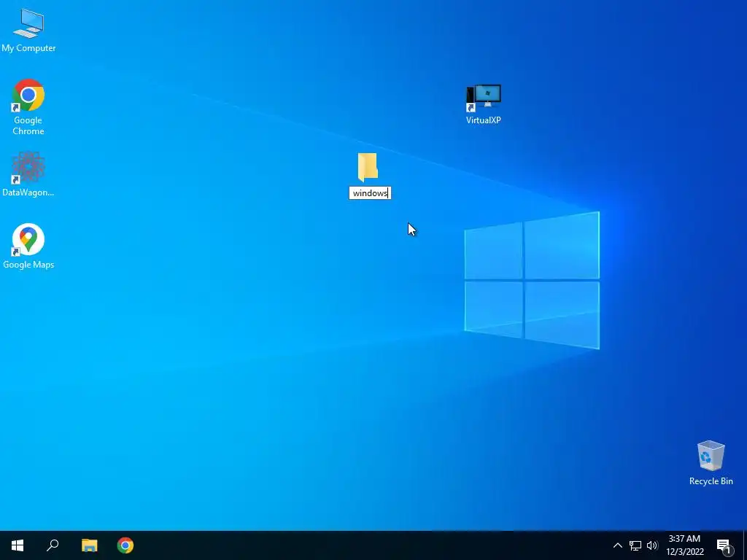Screen dimensions: 747x560
Task: Launch Chrome from the taskbar
Action: pos(125,545)
